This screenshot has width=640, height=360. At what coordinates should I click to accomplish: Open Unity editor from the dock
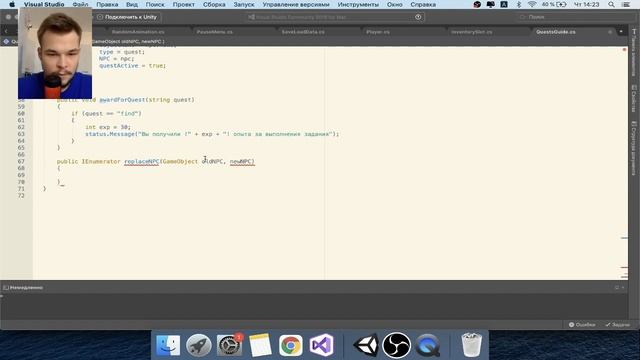pos(366,345)
